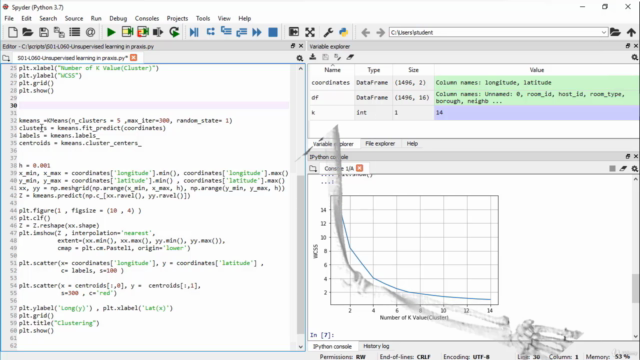This screenshot has height=360, width=640.
Task: Open working directory path dropdown
Action: (604, 32)
